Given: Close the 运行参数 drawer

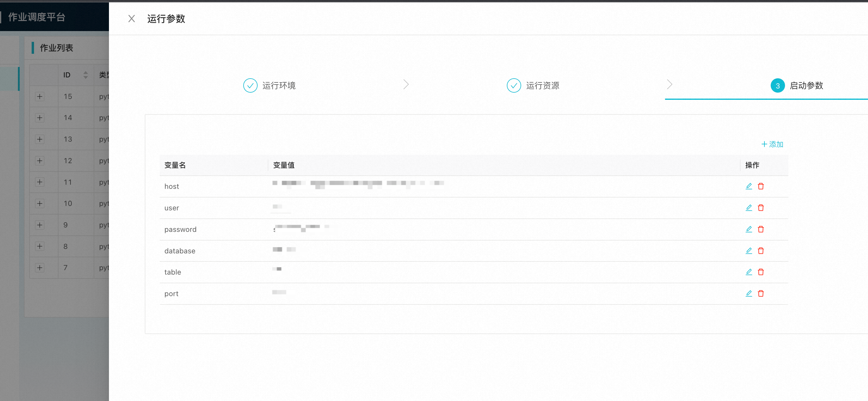Looking at the screenshot, I should pos(131,19).
